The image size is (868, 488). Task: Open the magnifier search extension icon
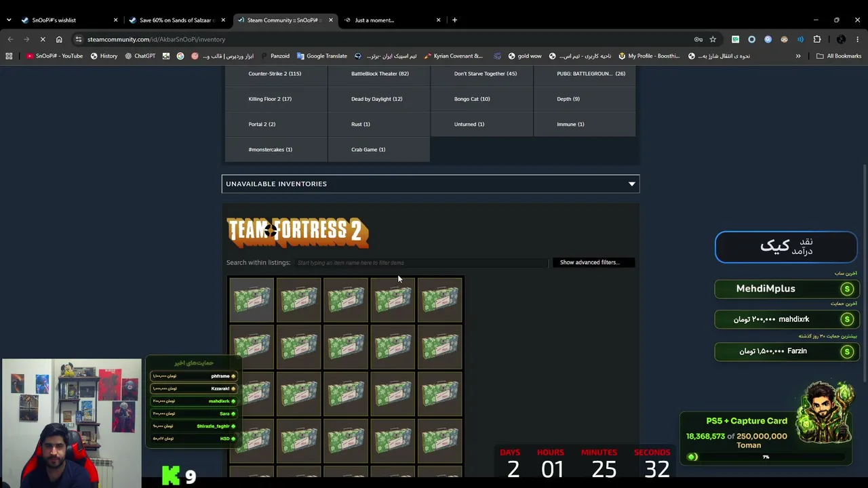[x=768, y=39]
